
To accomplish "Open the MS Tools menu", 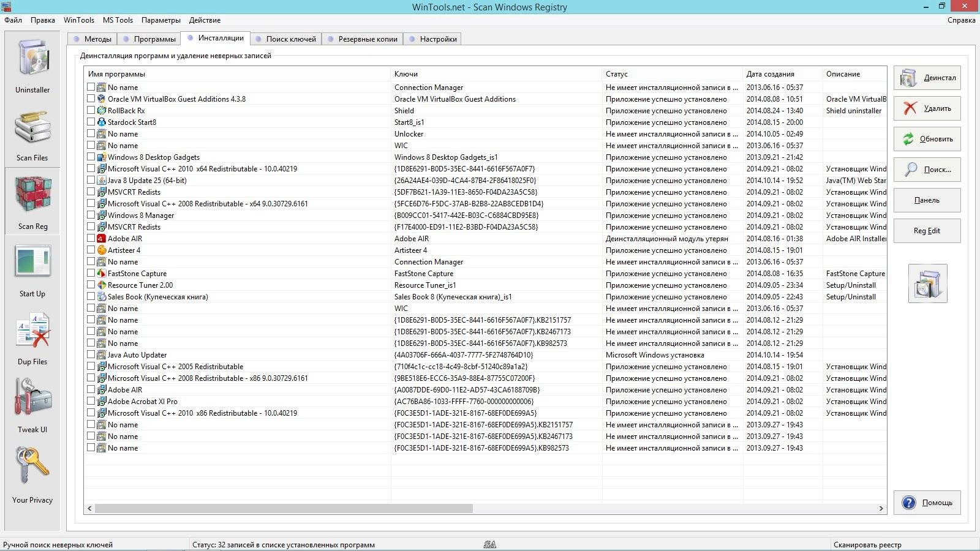I will click(x=118, y=20).
